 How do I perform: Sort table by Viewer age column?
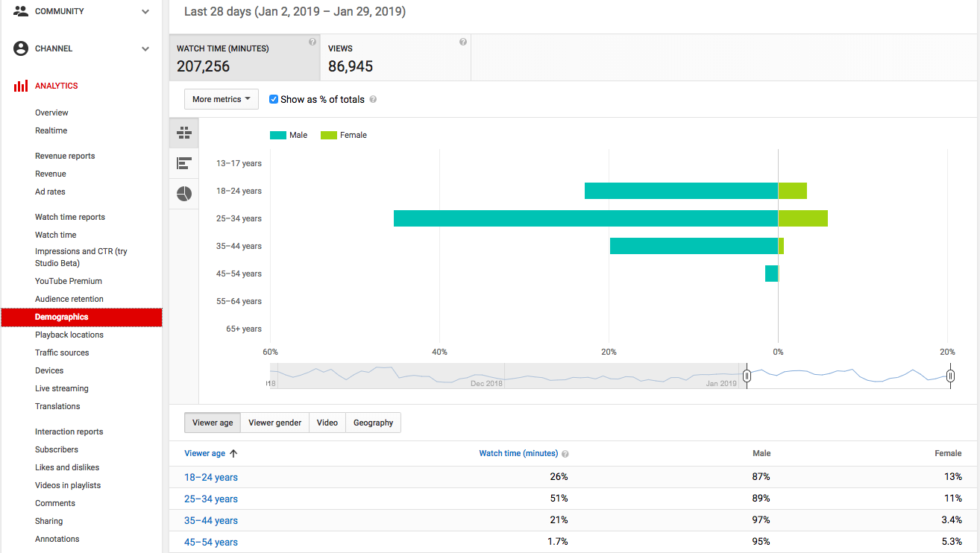(x=210, y=452)
